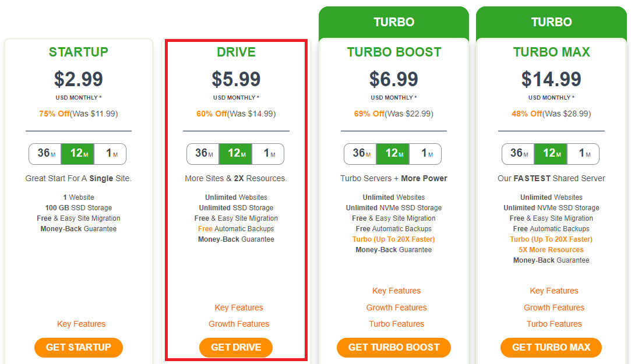Click the GET TURBO MAX button
Image resolution: width=631 pixels, height=364 pixels.
tap(551, 348)
